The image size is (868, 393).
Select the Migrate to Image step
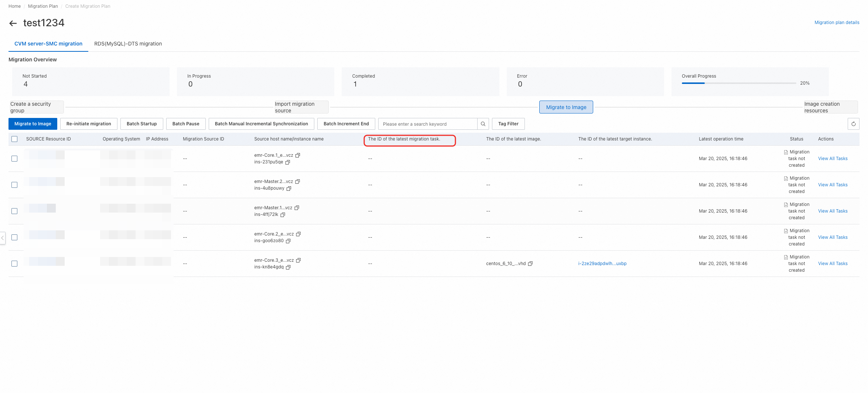pyautogui.click(x=566, y=107)
